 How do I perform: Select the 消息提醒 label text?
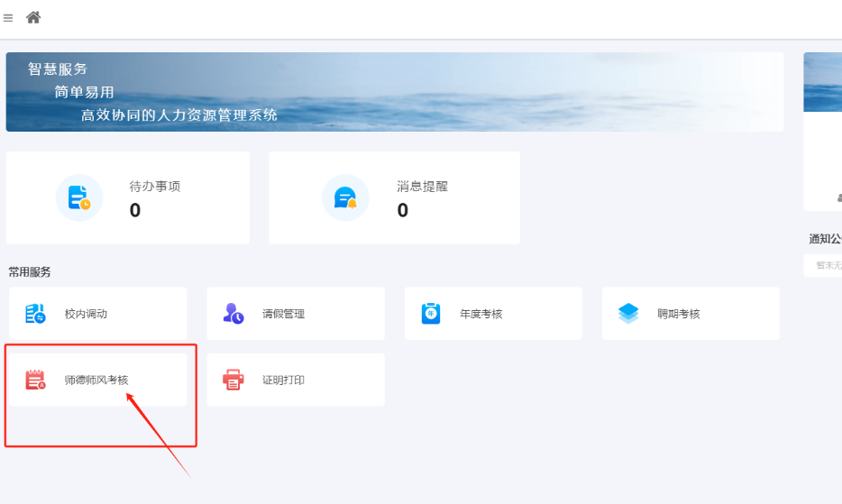point(422,187)
